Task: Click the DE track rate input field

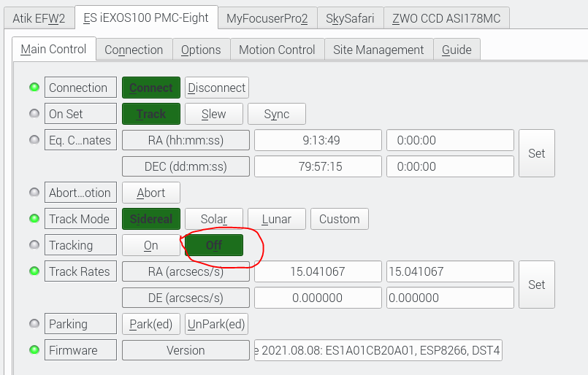Action: 450,298
